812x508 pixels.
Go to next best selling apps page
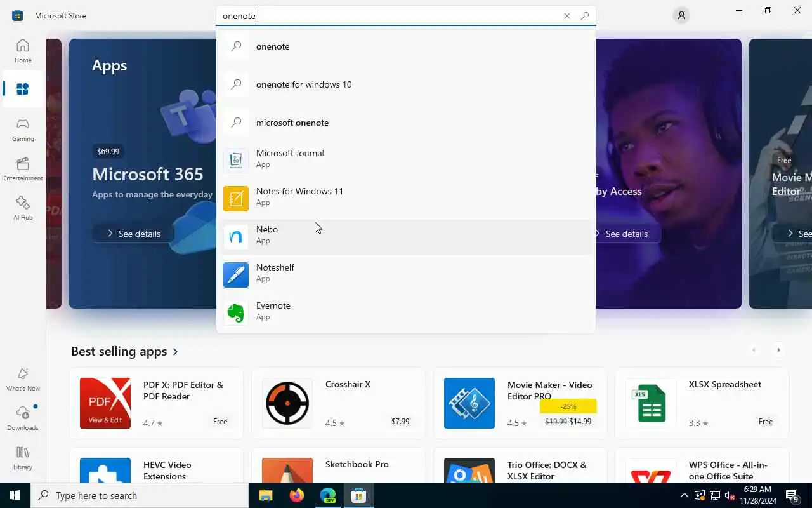[778, 350]
